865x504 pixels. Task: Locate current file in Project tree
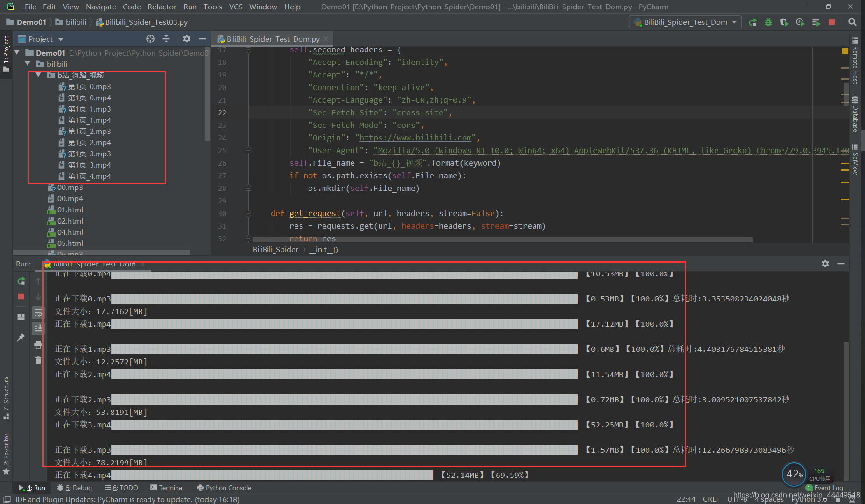[x=150, y=39]
